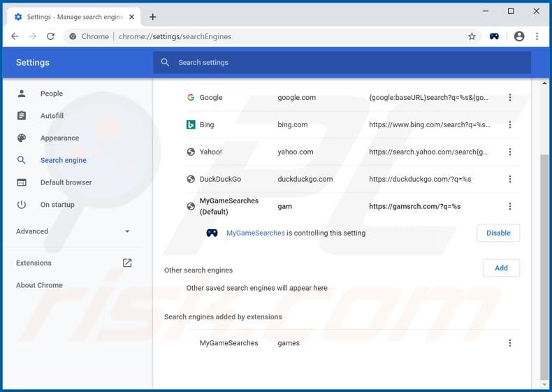Open more actions for MyGameSearches (Default) row

tap(510, 206)
